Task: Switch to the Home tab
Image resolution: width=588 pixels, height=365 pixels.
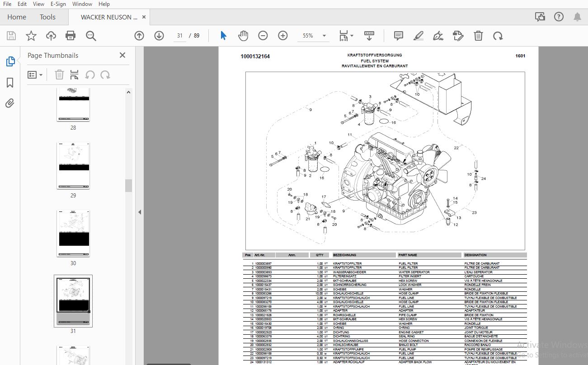Action: (17, 17)
